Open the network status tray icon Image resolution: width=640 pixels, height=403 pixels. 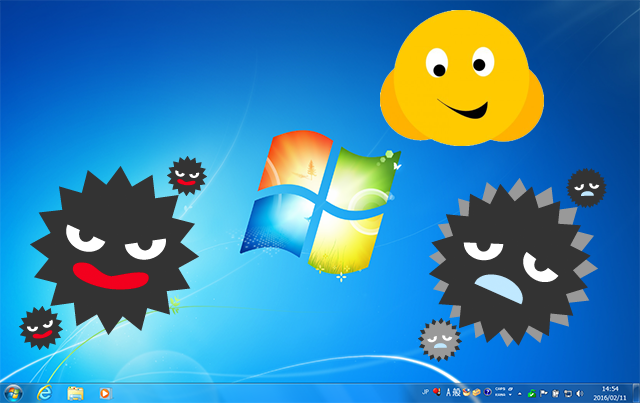tap(568, 394)
